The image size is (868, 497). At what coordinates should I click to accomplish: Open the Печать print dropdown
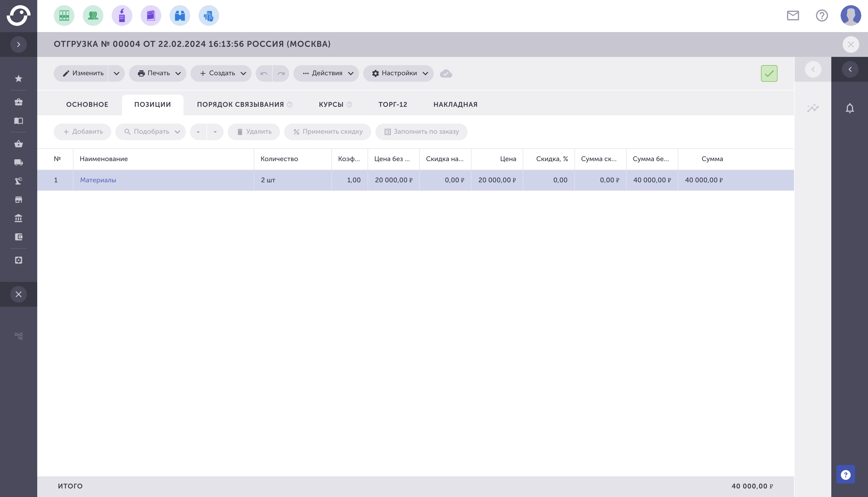click(158, 73)
